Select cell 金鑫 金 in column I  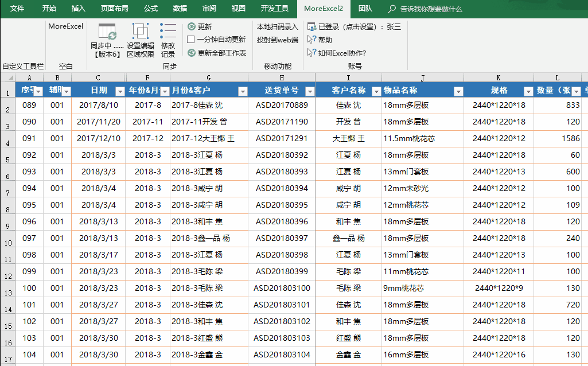pyautogui.click(x=348, y=355)
